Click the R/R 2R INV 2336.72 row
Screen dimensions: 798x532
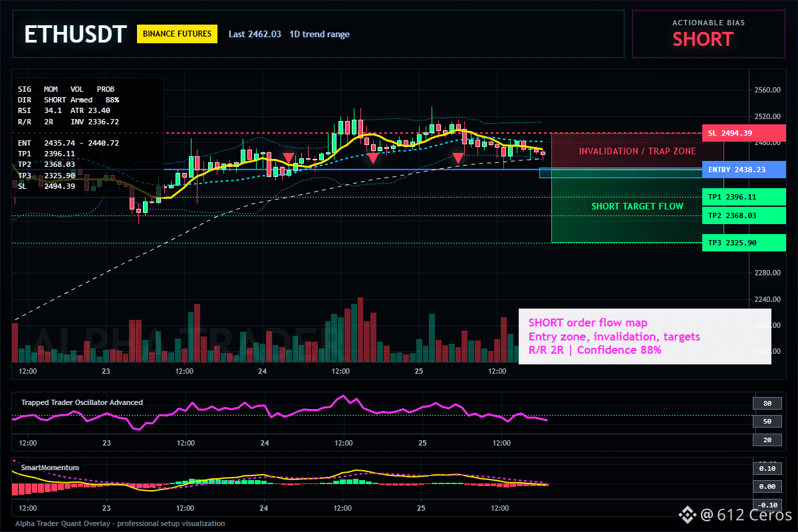[x=68, y=122]
